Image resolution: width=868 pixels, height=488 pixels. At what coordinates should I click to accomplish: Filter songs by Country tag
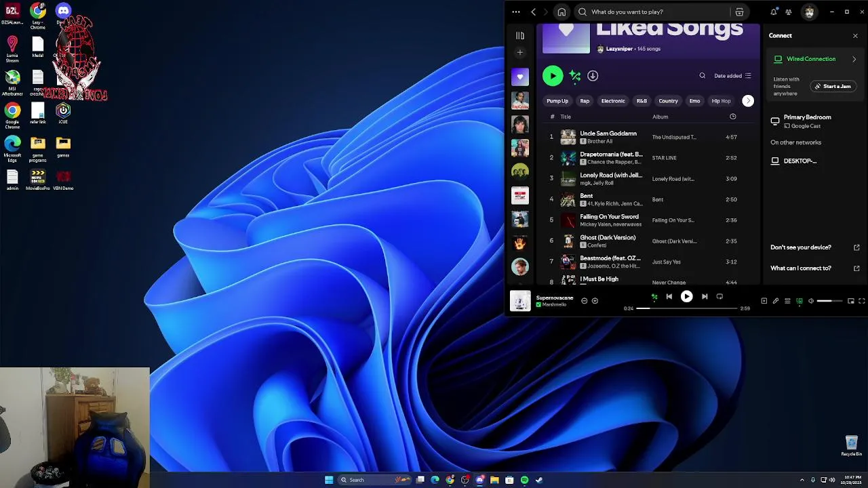668,101
